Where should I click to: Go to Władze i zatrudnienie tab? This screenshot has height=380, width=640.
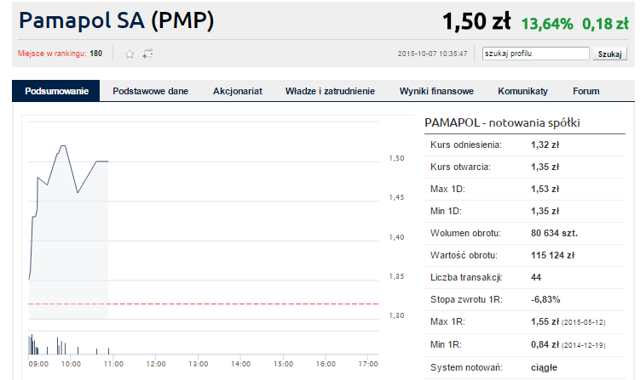click(330, 91)
